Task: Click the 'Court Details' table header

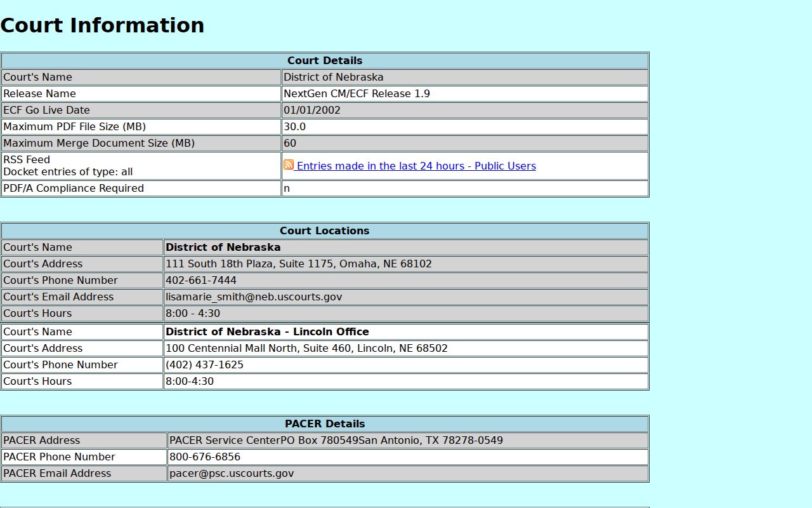Action: coord(325,60)
